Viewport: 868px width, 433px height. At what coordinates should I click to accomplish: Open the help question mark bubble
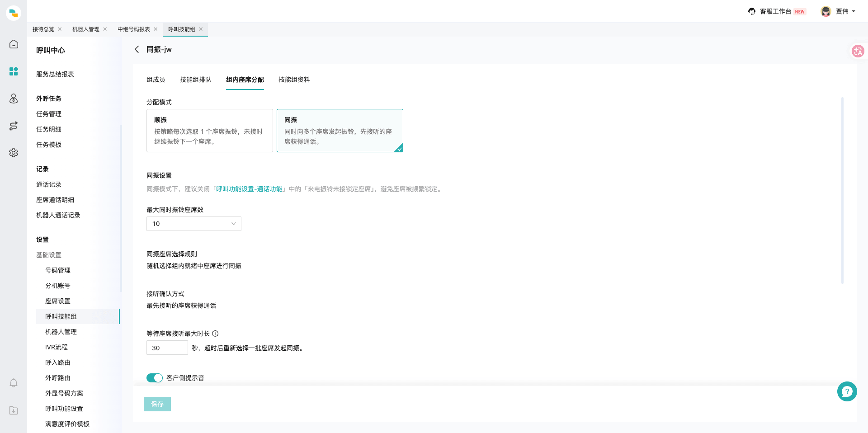(847, 391)
